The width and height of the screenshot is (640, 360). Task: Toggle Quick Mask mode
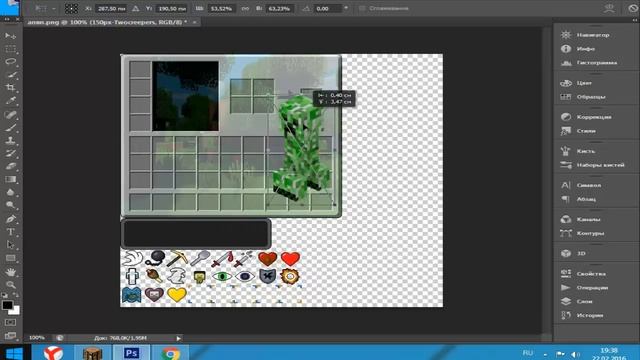click(x=10, y=322)
